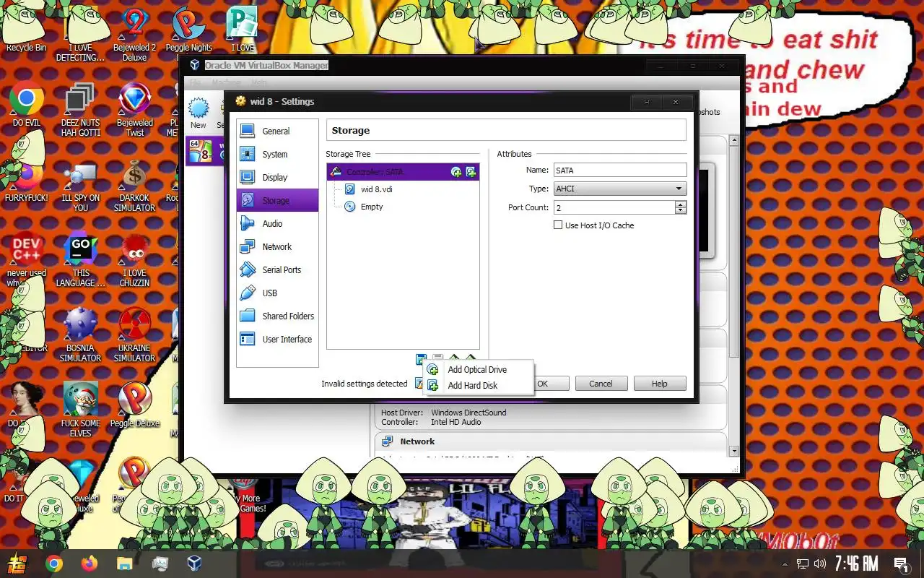Increase Port Count with up arrow
Viewport: 924px width, 578px height.
click(681, 204)
